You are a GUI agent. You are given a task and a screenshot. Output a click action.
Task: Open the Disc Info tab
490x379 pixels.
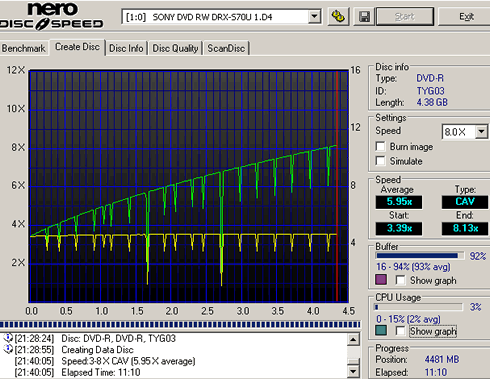(126, 49)
